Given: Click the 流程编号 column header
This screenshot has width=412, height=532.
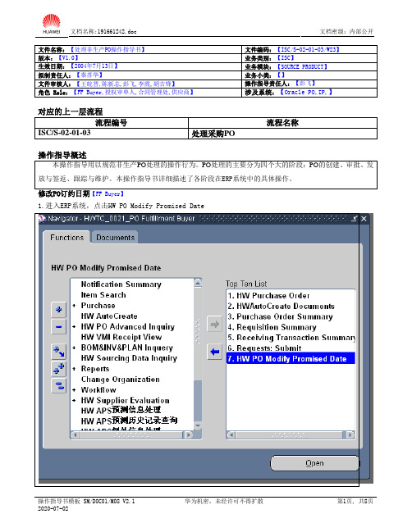Looking at the screenshot, I should pyautogui.click(x=111, y=123).
